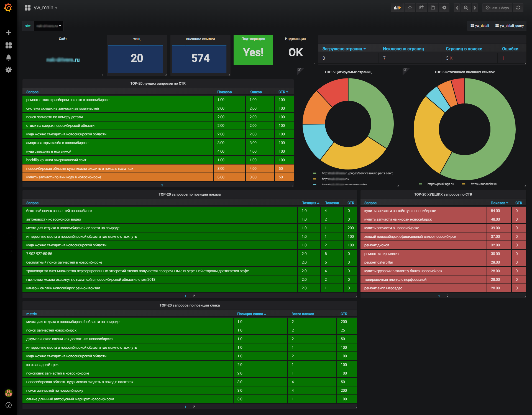Mark dashboard as favorite with star icon
This screenshot has height=415, width=532.
[x=410, y=8]
